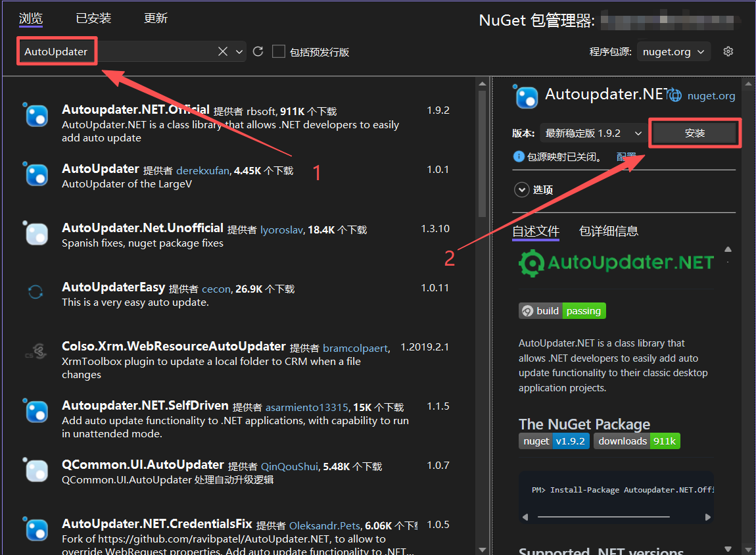The image size is (756, 555).
Task: Click the package list vertical scrollbar thumb
Action: pyautogui.click(x=482, y=153)
